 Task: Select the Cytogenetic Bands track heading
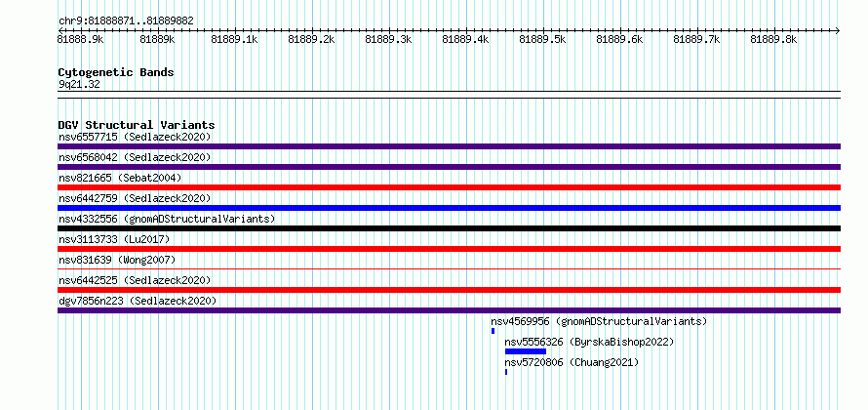point(116,72)
